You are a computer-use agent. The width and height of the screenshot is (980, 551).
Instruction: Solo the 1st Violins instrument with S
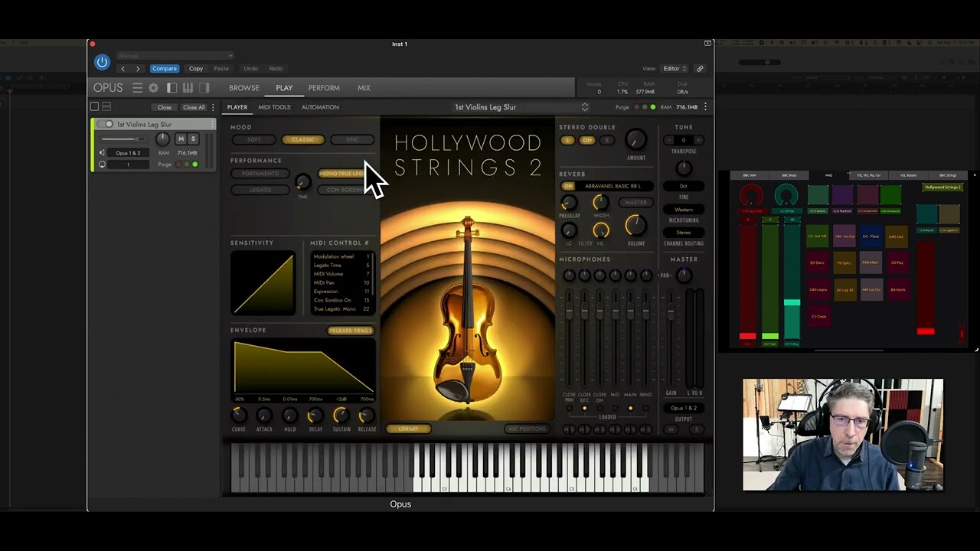tap(193, 139)
